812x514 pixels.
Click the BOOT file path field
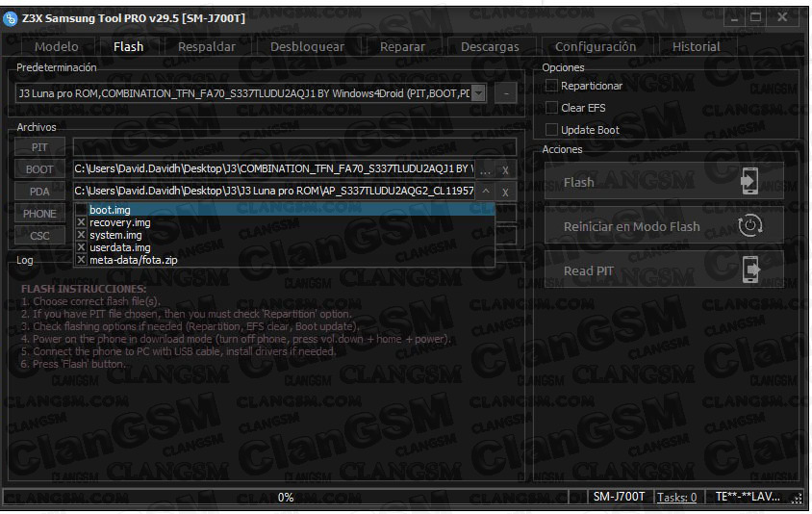coord(274,168)
